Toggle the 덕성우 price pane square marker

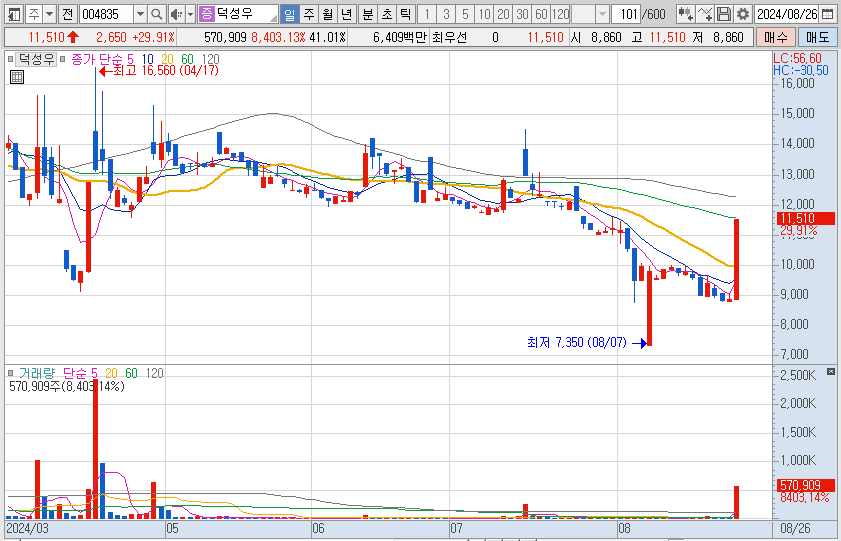(10, 59)
